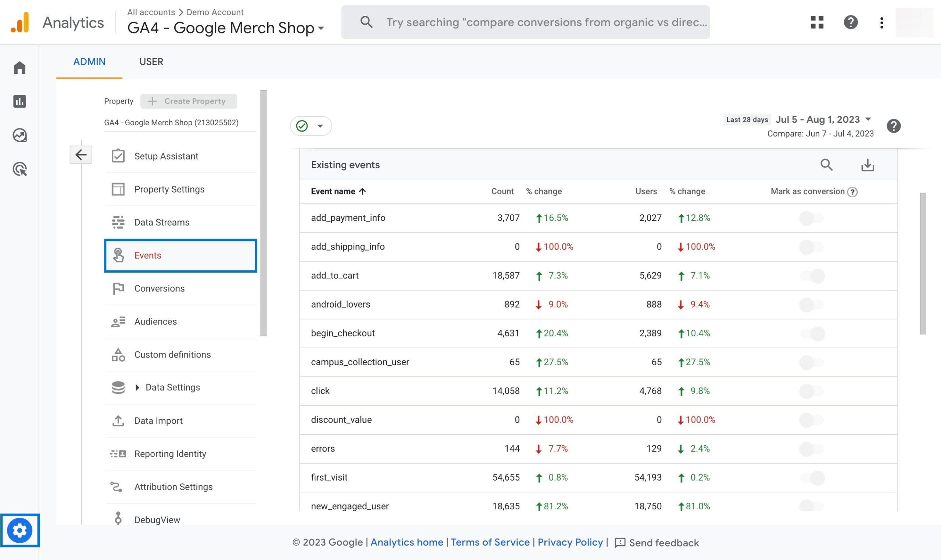Open the date range Jul 5 - Aug 1 dropdown
This screenshot has height=560, width=941.
pos(823,119)
